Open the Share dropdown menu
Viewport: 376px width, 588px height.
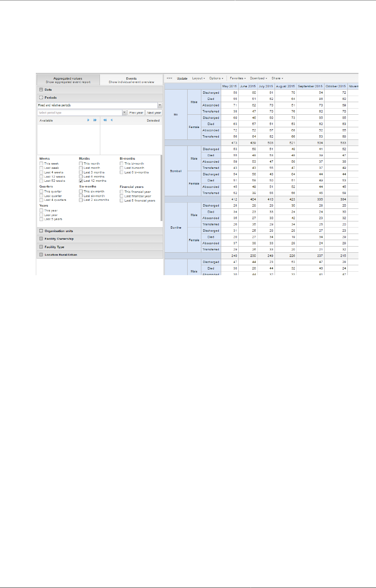point(277,78)
